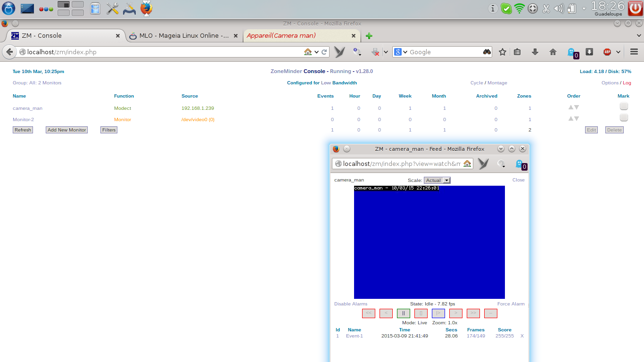Open the Cycle view link
Viewport: 644px width, 362px height.
click(x=477, y=83)
